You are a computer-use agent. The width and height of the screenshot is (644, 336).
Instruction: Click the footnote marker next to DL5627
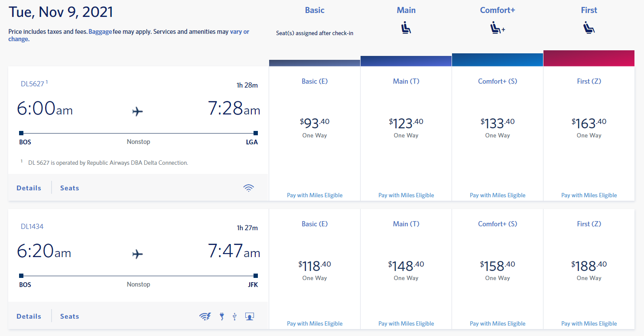point(47,82)
